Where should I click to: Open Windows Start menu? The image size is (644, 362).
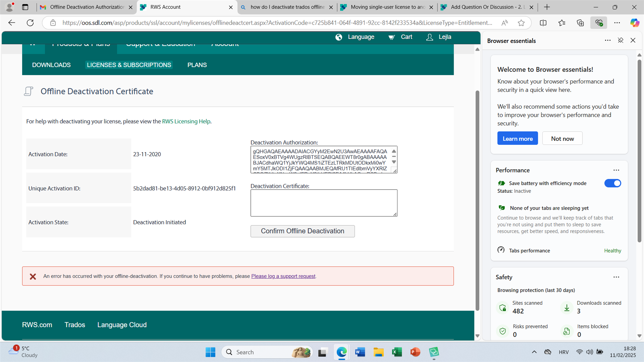coord(210,352)
